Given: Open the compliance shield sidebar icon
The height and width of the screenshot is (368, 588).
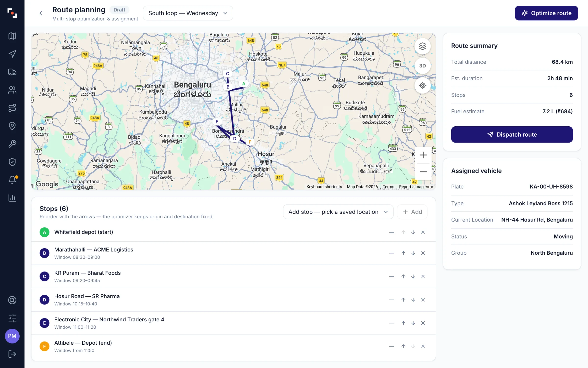Looking at the screenshot, I should [12, 162].
